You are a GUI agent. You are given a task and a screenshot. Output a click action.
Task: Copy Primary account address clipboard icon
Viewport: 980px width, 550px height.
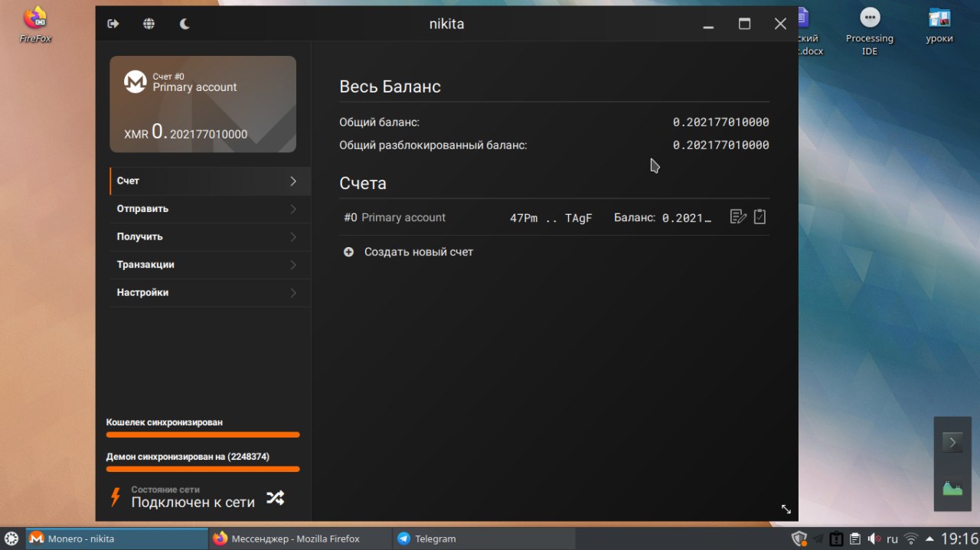click(x=759, y=217)
